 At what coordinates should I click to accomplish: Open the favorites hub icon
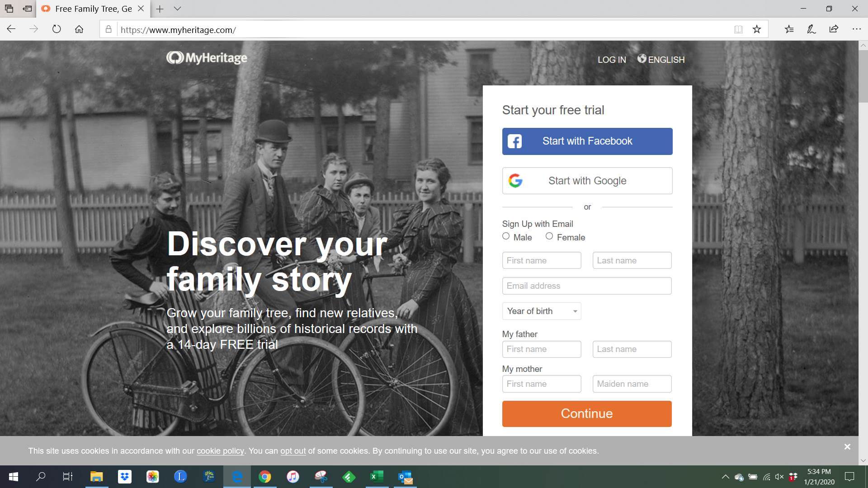pyautogui.click(x=789, y=29)
